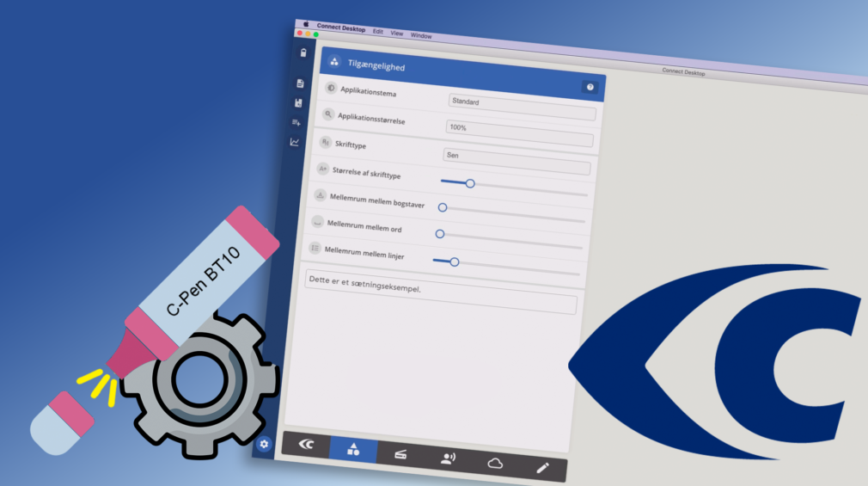Click the Connect Desktop window title
Image resolution: width=868 pixels, height=486 pixels.
coord(684,71)
